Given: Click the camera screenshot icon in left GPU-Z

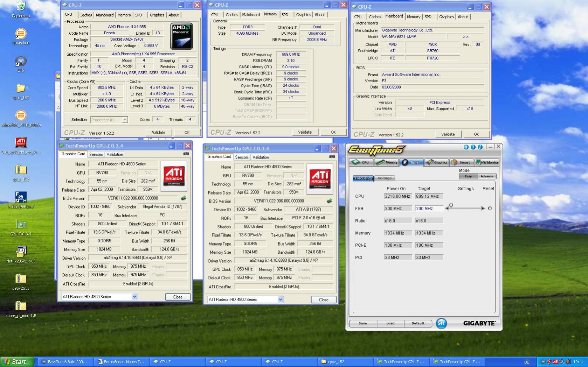Looking at the screenshot, I should point(186,154).
